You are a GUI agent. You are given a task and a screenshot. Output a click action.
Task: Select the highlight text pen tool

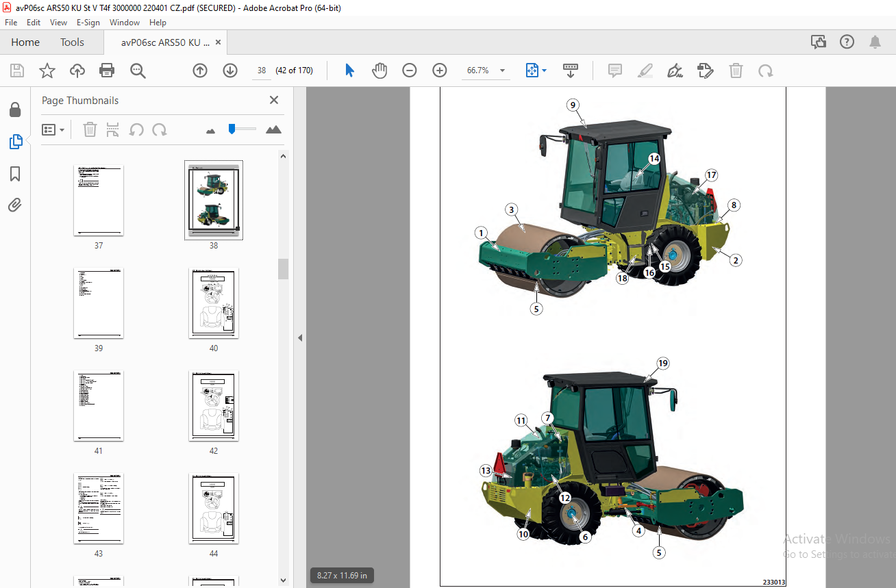pos(645,71)
